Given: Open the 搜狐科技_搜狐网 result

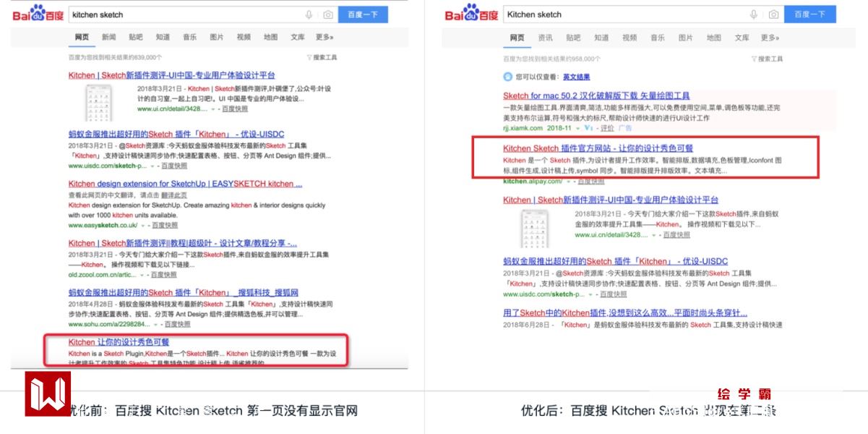Looking at the screenshot, I should click(x=184, y=292).
